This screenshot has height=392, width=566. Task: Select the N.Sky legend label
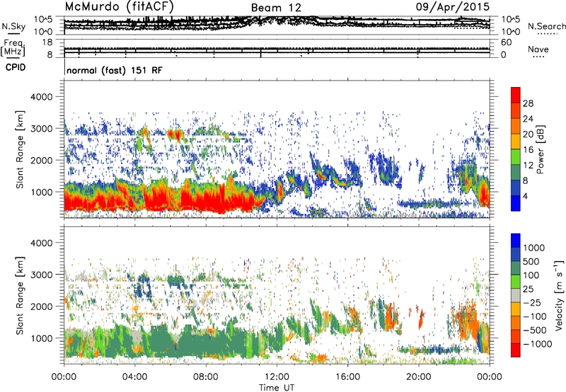[13, 26]
